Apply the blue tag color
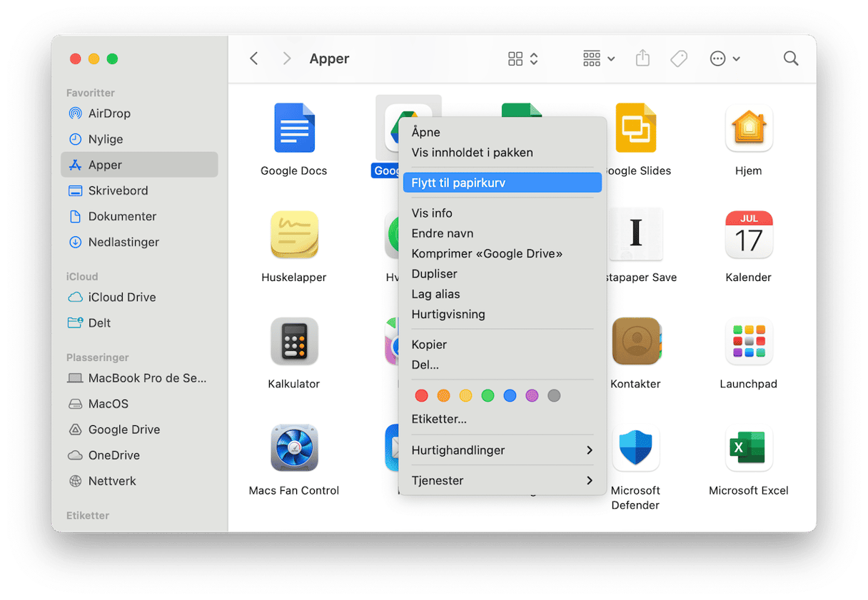Screen dimensions: 868x600 510,395
